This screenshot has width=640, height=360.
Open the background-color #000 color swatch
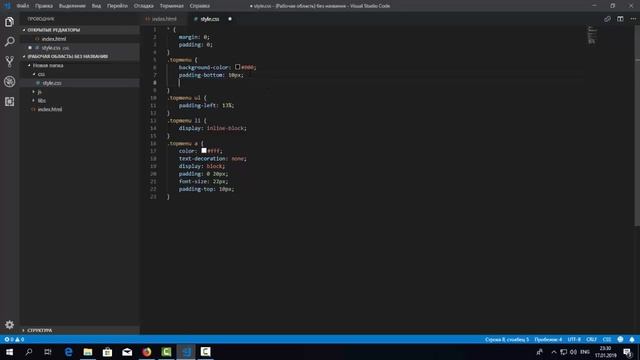[238, 67]
